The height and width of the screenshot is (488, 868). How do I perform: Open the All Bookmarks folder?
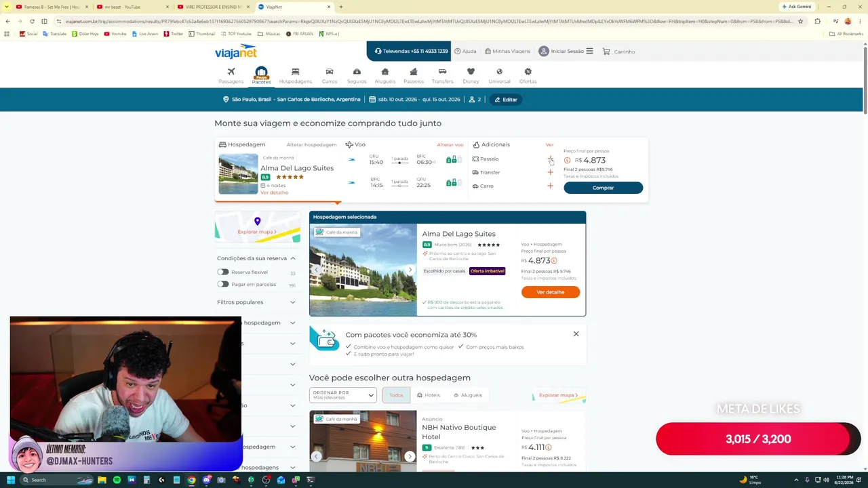pyautogui.click(x=846, y=34)
